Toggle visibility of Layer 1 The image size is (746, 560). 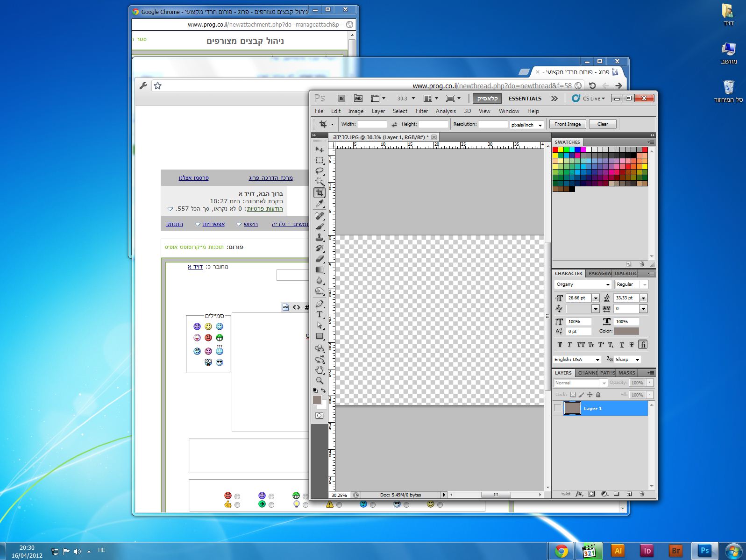click(558, 408)
